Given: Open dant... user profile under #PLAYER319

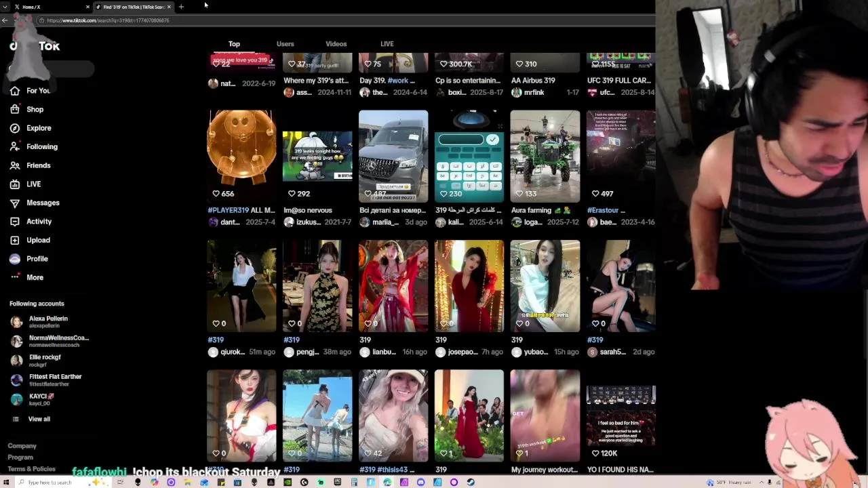Looking at the screenshot, I should click(x=230, y=222).
